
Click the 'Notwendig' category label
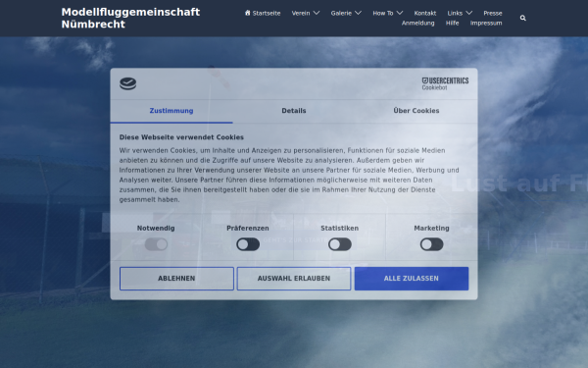click(x=156, y=229)
